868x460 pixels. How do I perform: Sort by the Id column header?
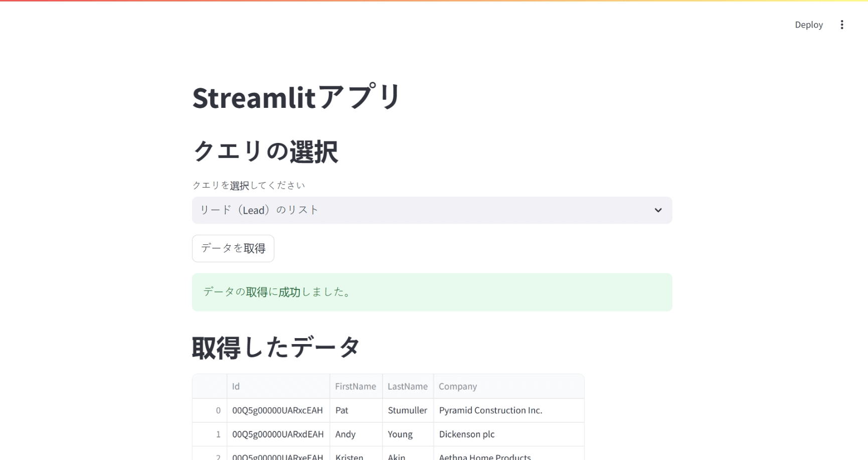pos(278,386)
